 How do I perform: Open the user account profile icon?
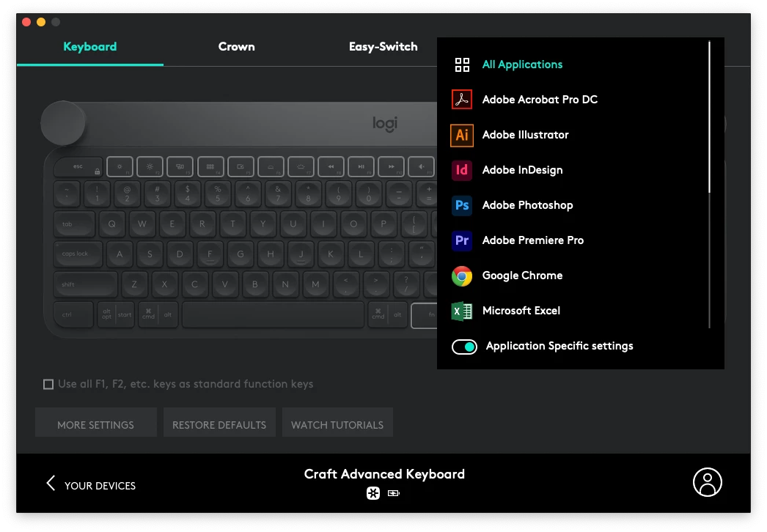click(708, 482)
